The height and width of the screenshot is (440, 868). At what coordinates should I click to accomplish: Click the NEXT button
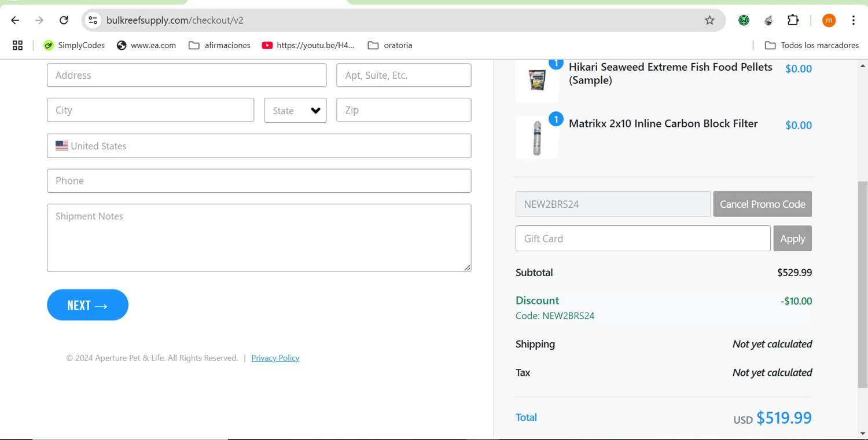coord(87,305)
